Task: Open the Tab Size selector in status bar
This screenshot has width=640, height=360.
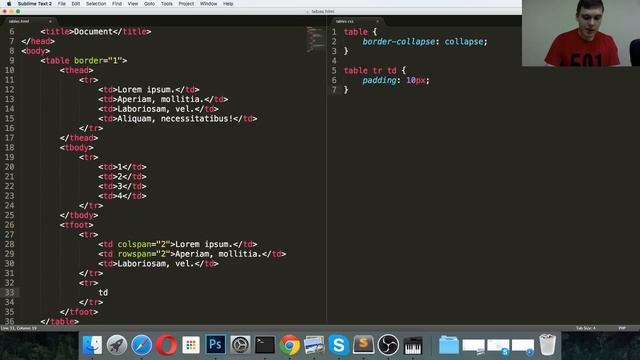Action: pos(586,328)
